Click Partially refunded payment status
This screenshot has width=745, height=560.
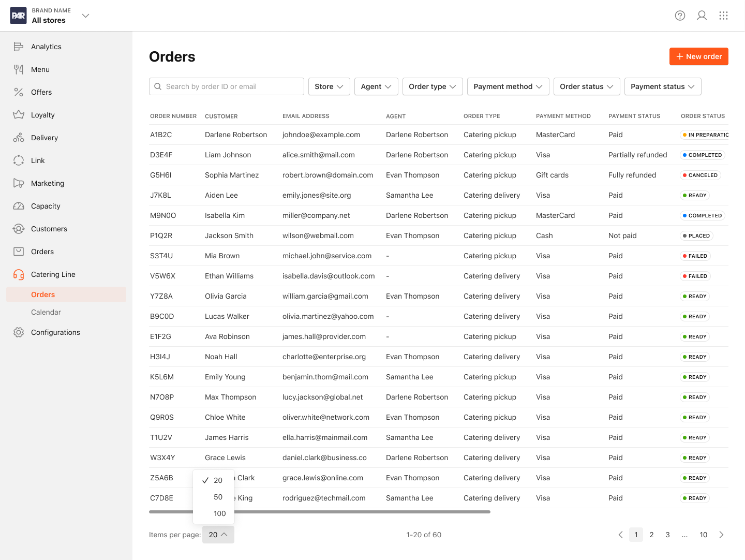638,155
